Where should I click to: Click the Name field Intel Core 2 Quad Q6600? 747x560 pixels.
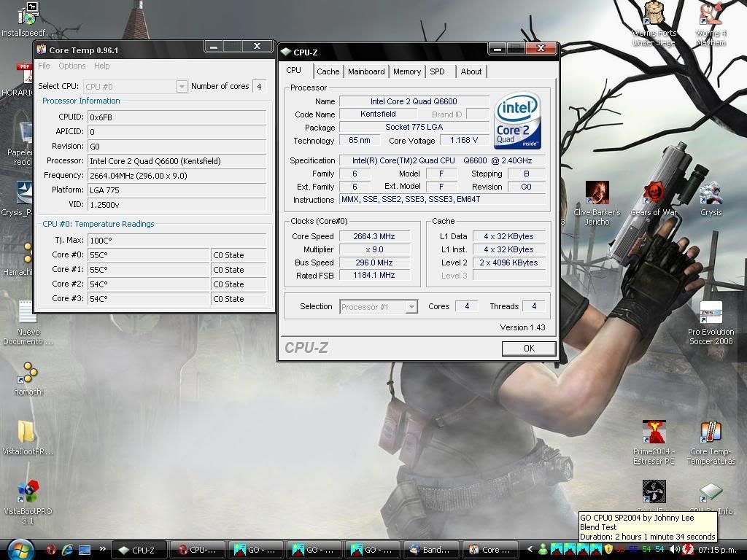(x=414, y=101)
